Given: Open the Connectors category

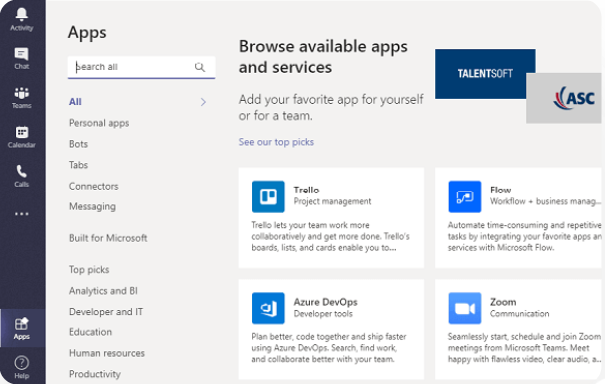Looking at the screenshot, I should [94, 186].
